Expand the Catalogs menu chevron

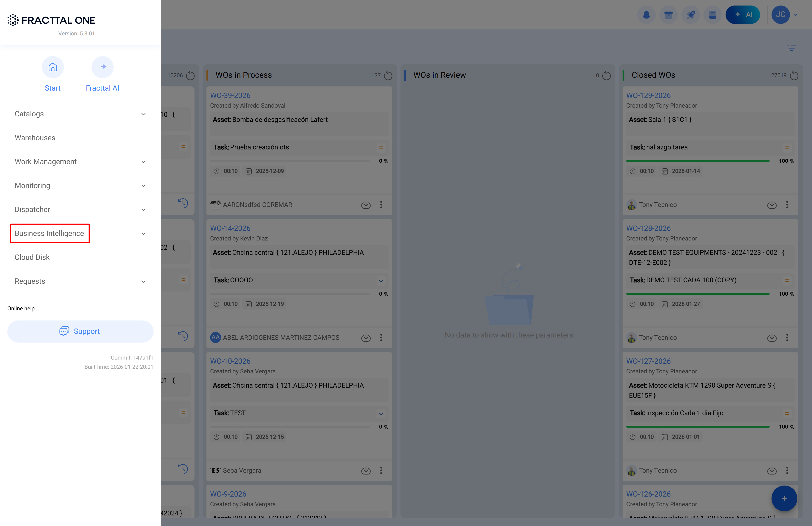[x=143, y=114]
